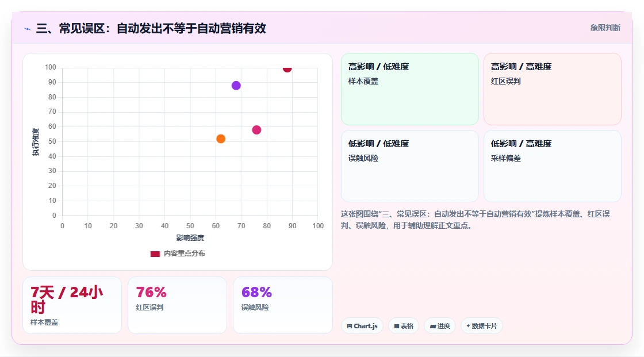The width and height of the screenshot is (644, 357).
Task: Open the 7天 / 24小时 stat card
Action: pyautogui.click(x=72, y=305)
